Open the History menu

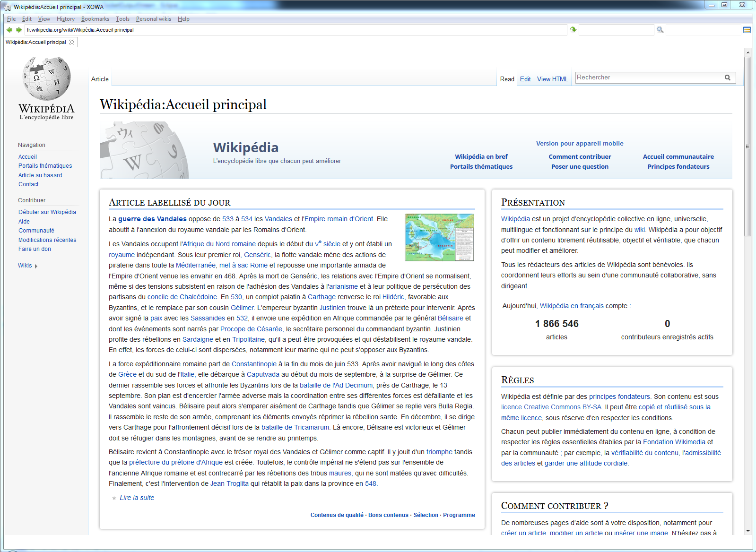click(66, 19)
